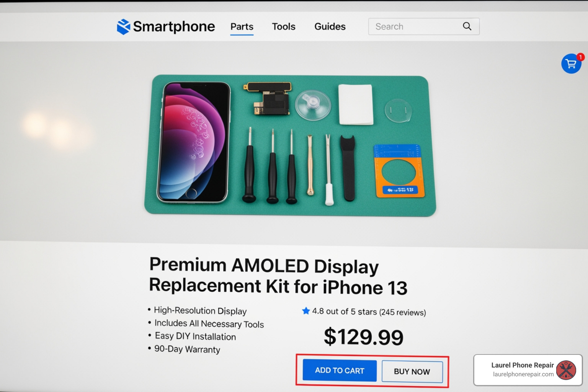Click the blue star rating icon
Image resolution: width=588 pixels, height=392 pixels.
pos(305,311)
